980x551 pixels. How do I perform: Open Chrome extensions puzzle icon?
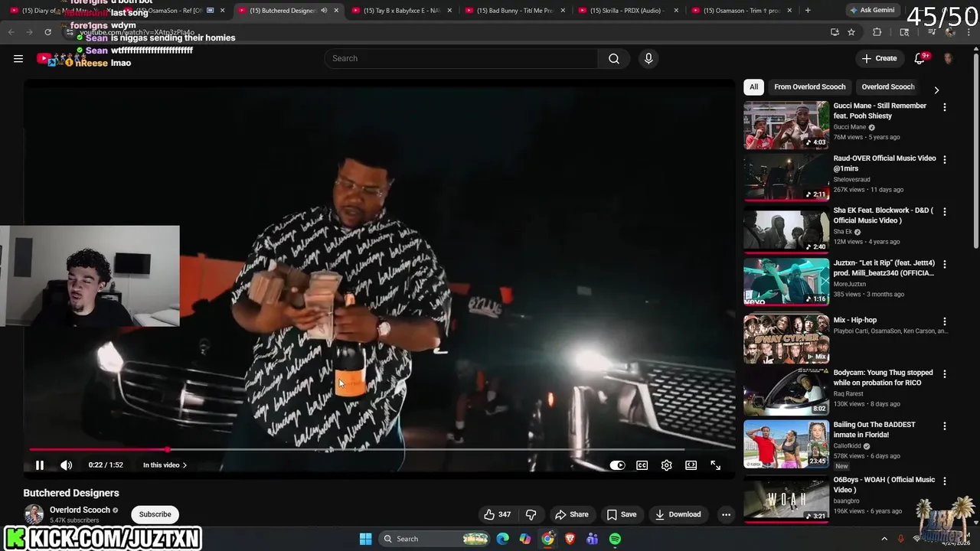point(877,32)
